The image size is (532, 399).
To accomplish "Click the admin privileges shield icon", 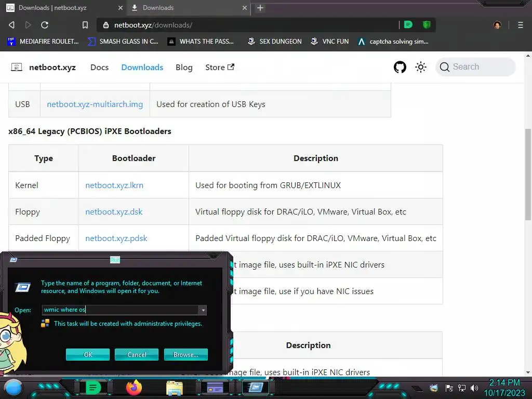I will pos(45,323).
